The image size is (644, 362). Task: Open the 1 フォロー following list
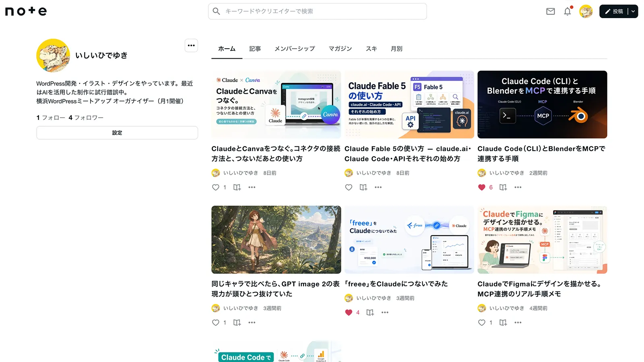click(x=51, y=117)
